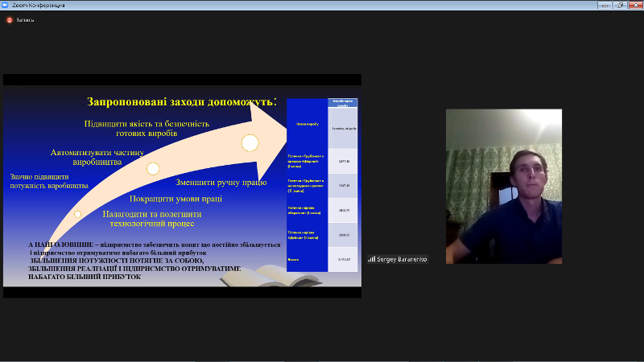Viewport: 644px width, 362px height.
Task: Click the text 'Зменшити ручну працю'
Action: tap(221, 183)
